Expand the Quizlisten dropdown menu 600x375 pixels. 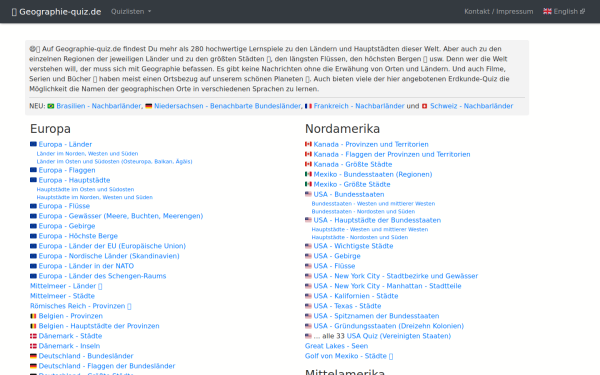pyautogui.click(x=131, y=11)
